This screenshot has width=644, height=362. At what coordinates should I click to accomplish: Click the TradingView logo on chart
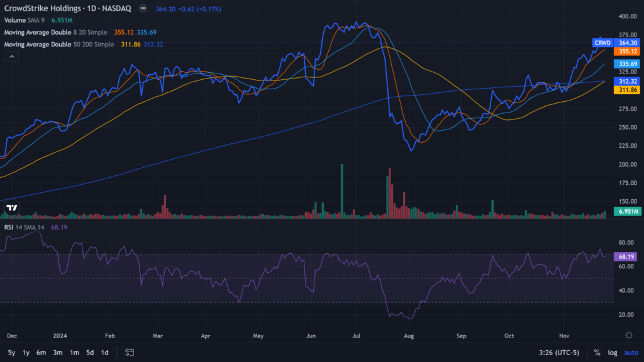click(x=11, y=208)
